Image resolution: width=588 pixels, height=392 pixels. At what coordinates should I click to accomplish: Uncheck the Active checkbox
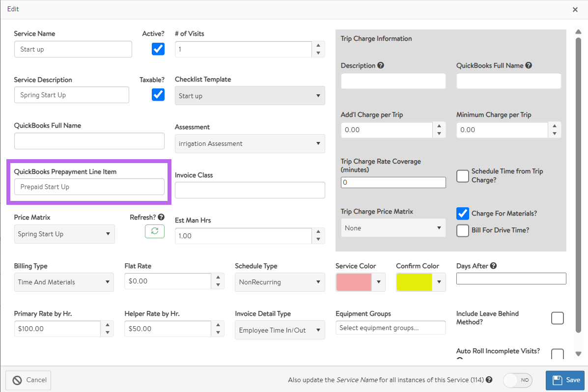point(158,49)
